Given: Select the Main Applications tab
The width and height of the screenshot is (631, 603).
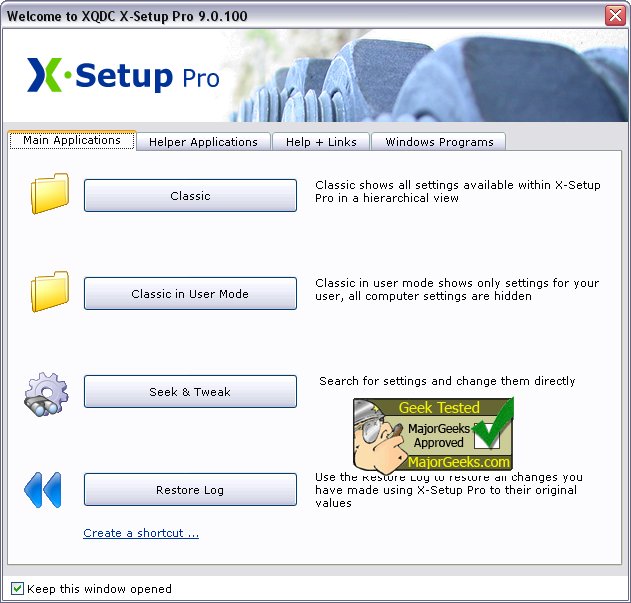Looking at the screenshot, I should click(72, 140).
